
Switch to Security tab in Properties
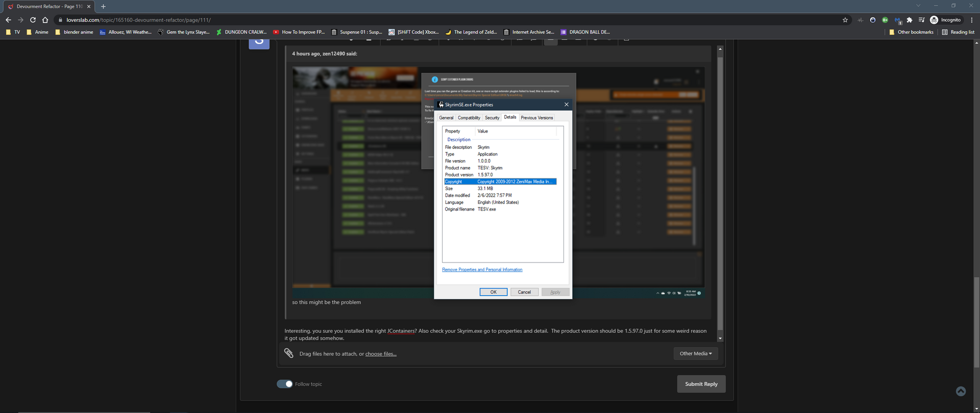tap(492, 118)
